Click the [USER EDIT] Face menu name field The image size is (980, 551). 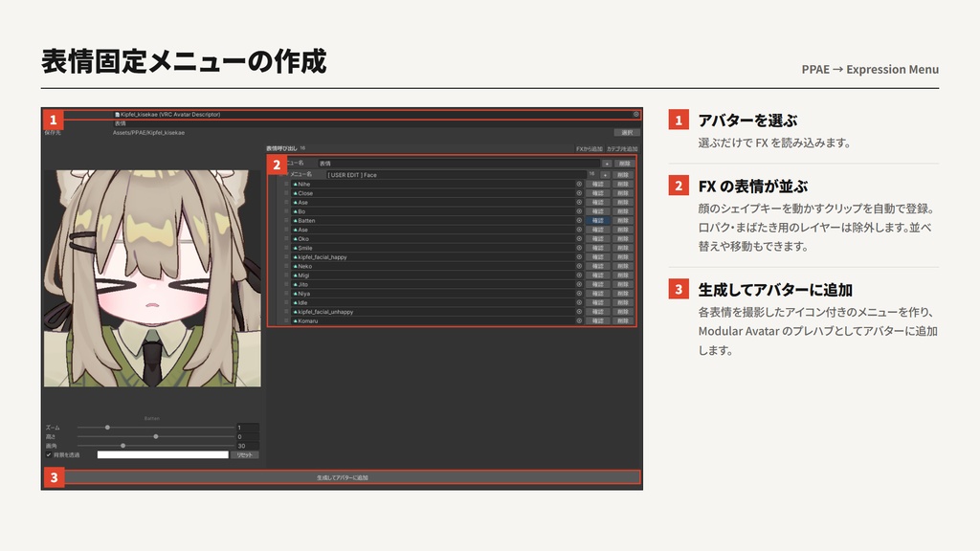[457, 175]
